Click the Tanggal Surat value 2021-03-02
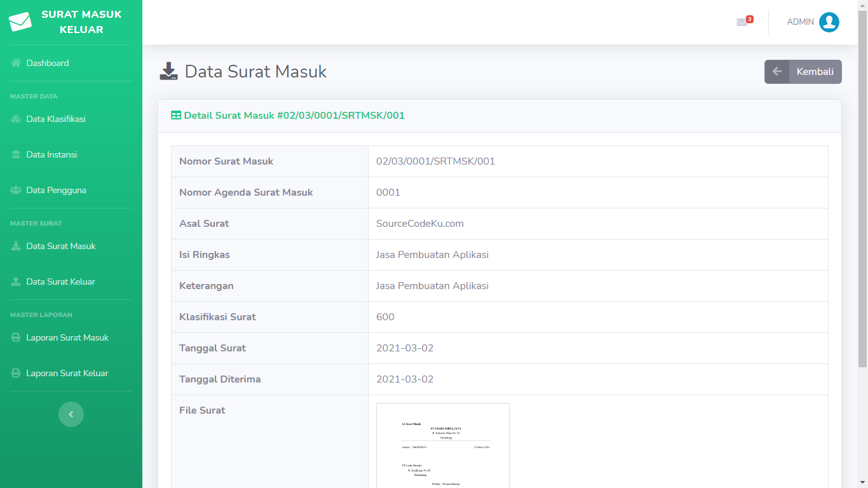 point(405,348)
